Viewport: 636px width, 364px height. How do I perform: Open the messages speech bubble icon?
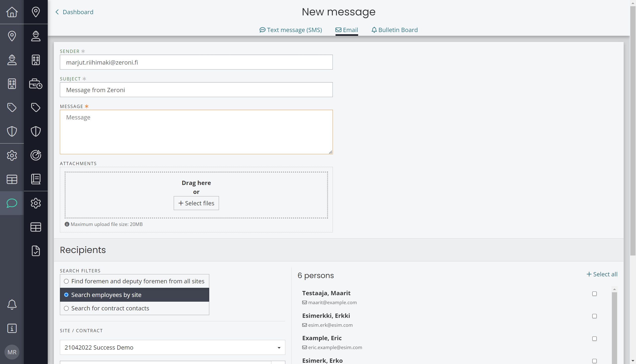[x=12, y=203]
